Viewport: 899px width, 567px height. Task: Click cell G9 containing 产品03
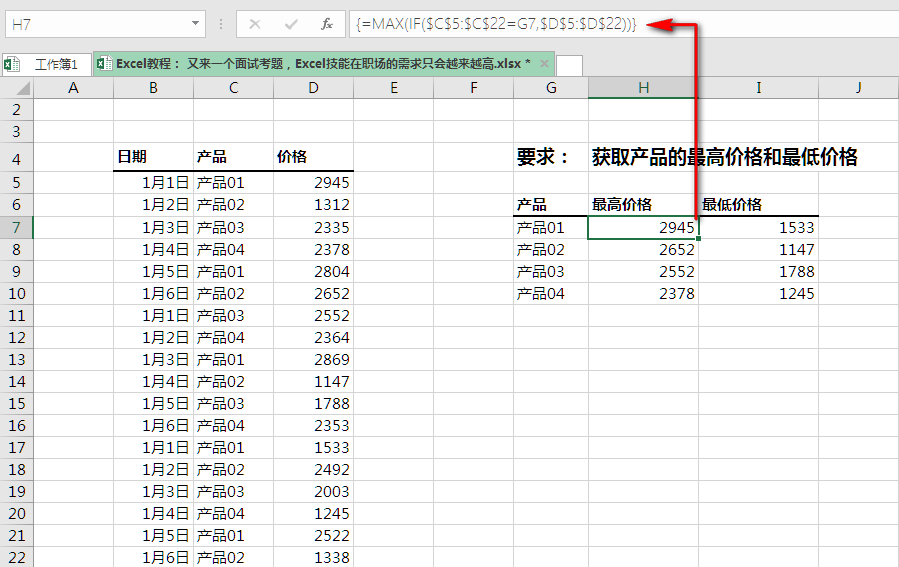click(551, 271)
